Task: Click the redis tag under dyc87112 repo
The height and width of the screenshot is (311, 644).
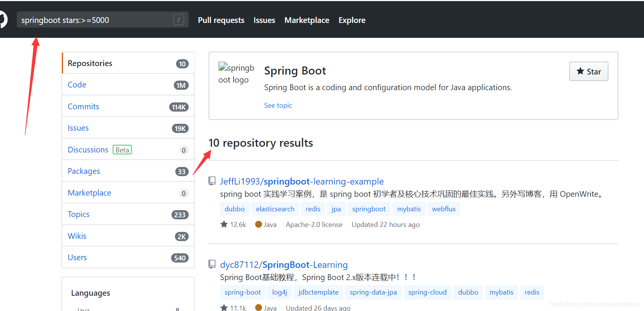Action: click(x=532, y=292)
